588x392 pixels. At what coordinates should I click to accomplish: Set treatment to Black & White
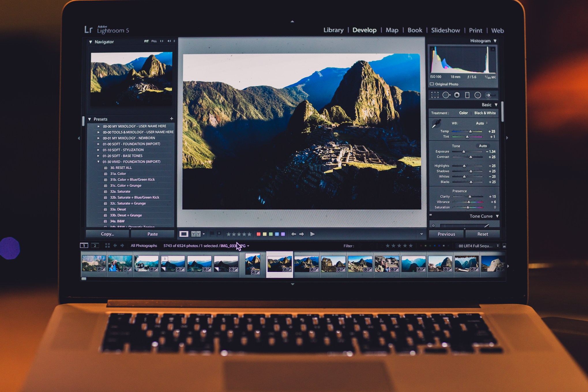pos(485,113)
